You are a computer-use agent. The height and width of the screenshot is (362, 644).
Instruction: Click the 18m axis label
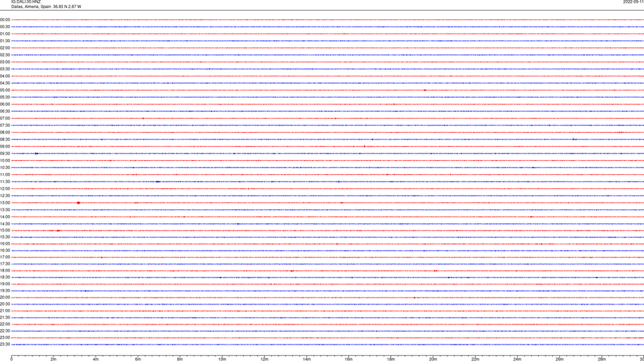coord(391,359)
